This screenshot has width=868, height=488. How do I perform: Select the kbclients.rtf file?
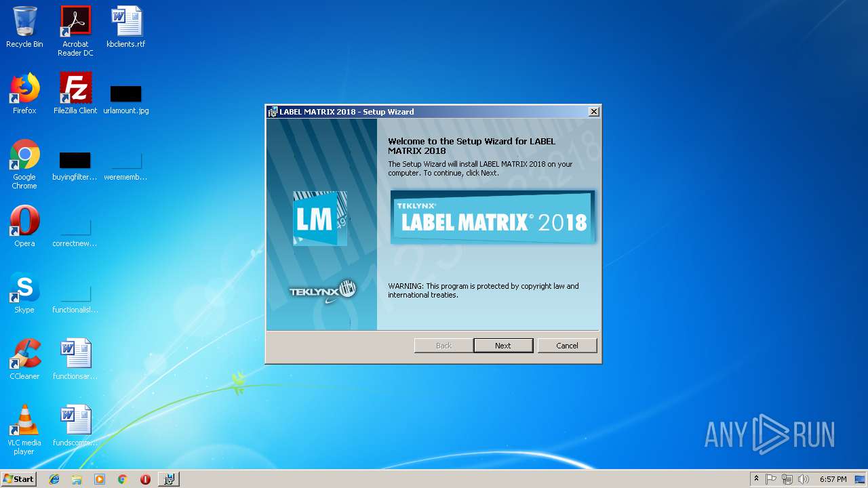[x=126, y=28]
